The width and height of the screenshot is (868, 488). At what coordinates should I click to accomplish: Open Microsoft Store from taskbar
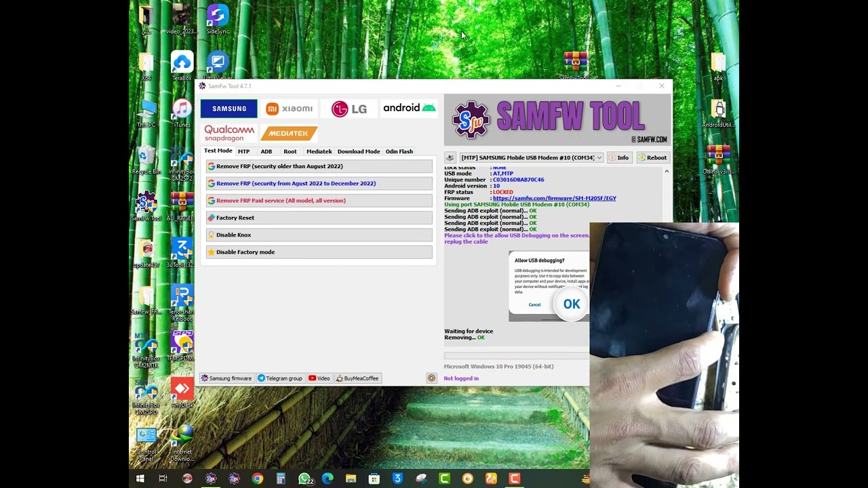pos(374,479)
